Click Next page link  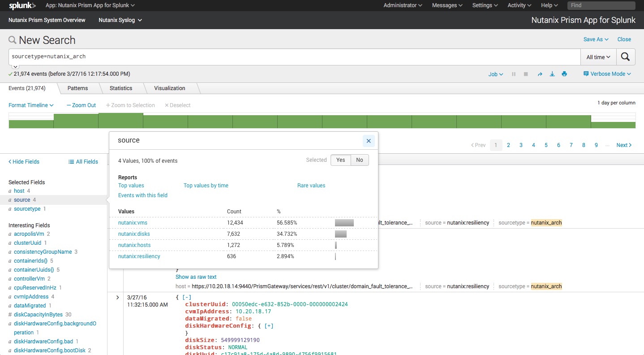click(624, 145)
